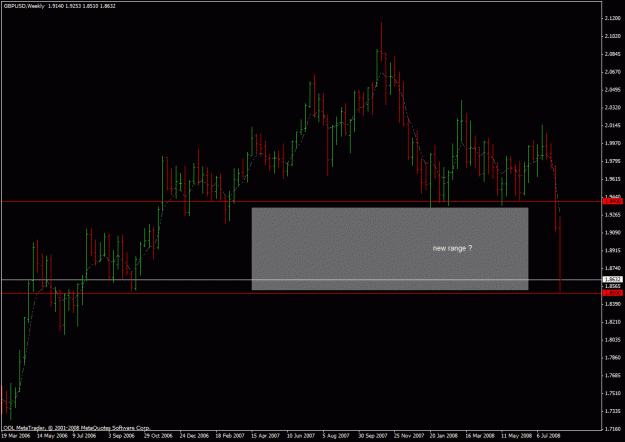
Task: Click the '18 Feb 2007' date label
Action: point(230,436)
